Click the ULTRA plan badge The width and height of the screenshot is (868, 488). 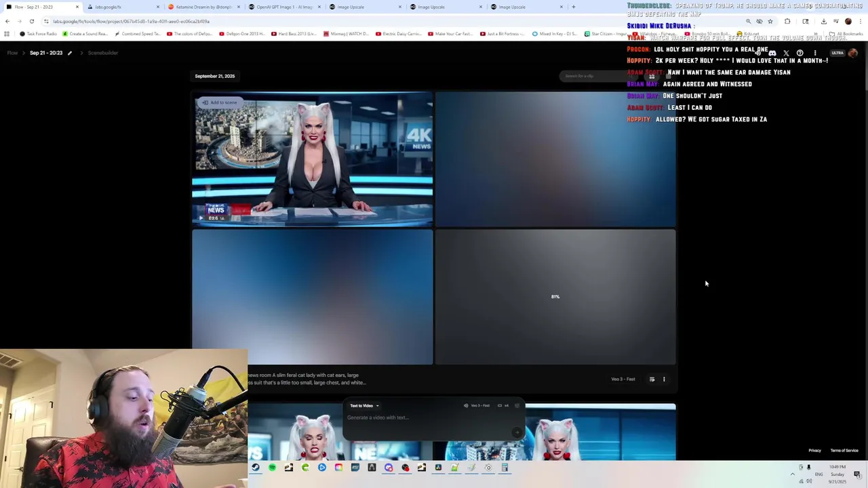tap(837, 53)
